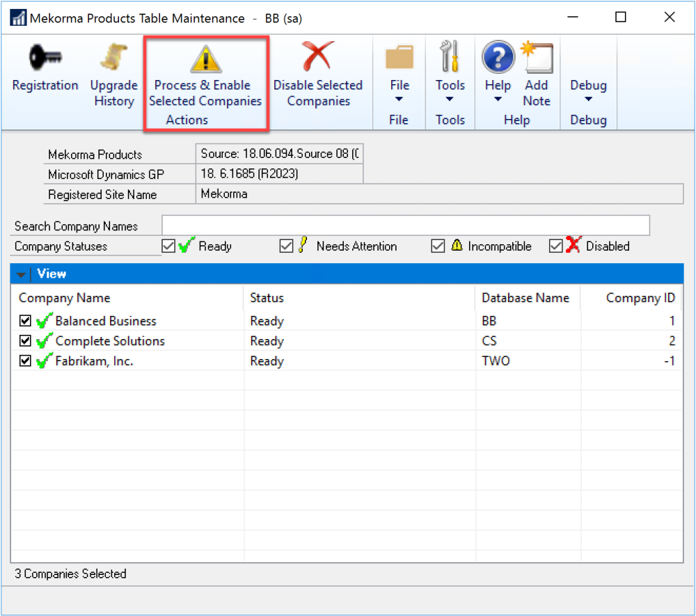Expand the Debug dropdown arrow

tap(588, 99)
